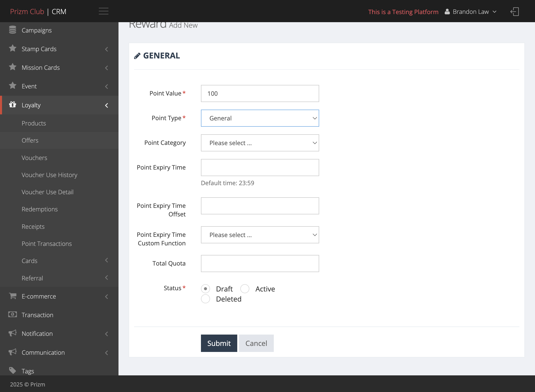Viewport: 535px width, 392px height.
Task: Open Point Expiry Time Custom Function dropdown
Action: (260, 235)
